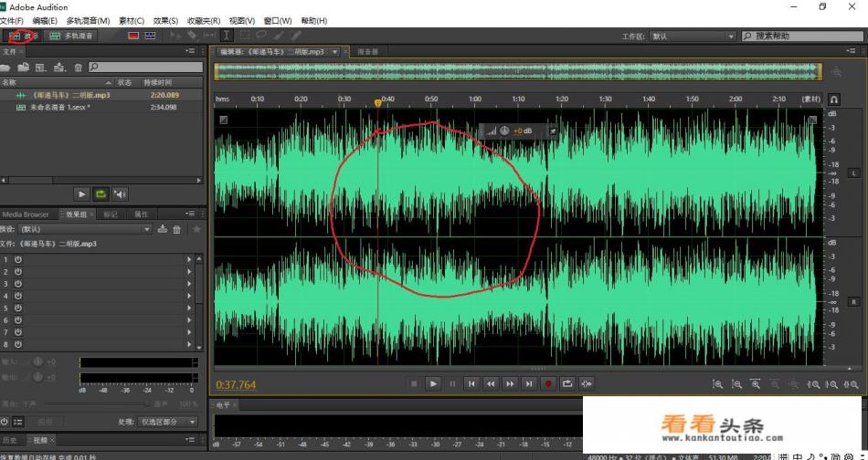
Task: Select the Time Selection tool
Action: (x=227, y=36)
